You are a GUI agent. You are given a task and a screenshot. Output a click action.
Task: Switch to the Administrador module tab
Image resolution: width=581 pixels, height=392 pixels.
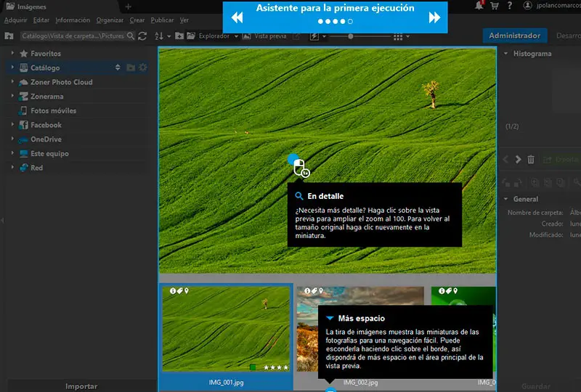[515, 36]
